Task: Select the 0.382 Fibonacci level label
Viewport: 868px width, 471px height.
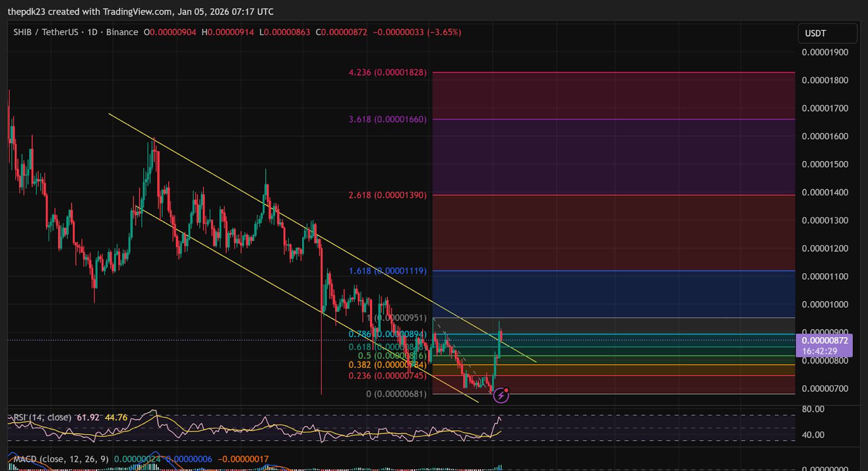Action: pos(387,365)
